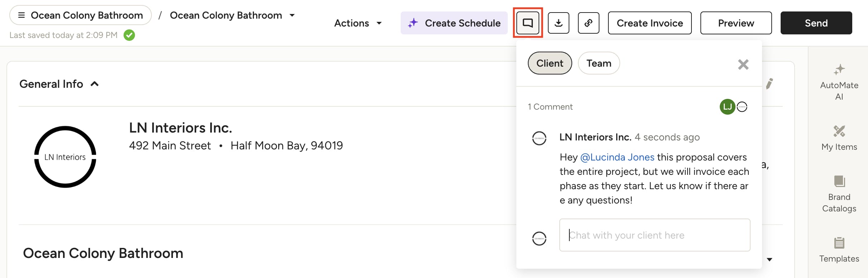
Task: Click the Create Schedule button
Action: [454, 23]
